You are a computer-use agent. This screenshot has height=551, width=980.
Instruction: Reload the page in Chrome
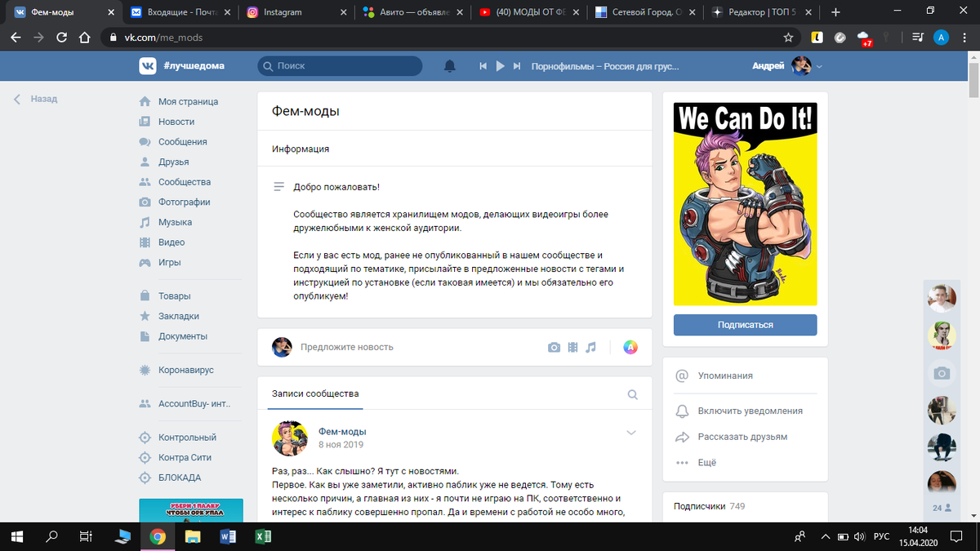[61, 38]
